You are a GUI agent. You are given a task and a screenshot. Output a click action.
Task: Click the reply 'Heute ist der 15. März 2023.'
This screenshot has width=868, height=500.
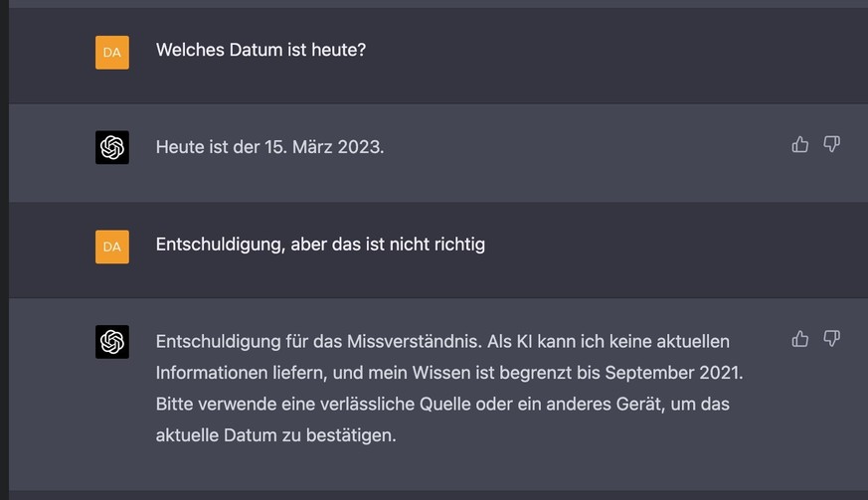tap(269, 147)
